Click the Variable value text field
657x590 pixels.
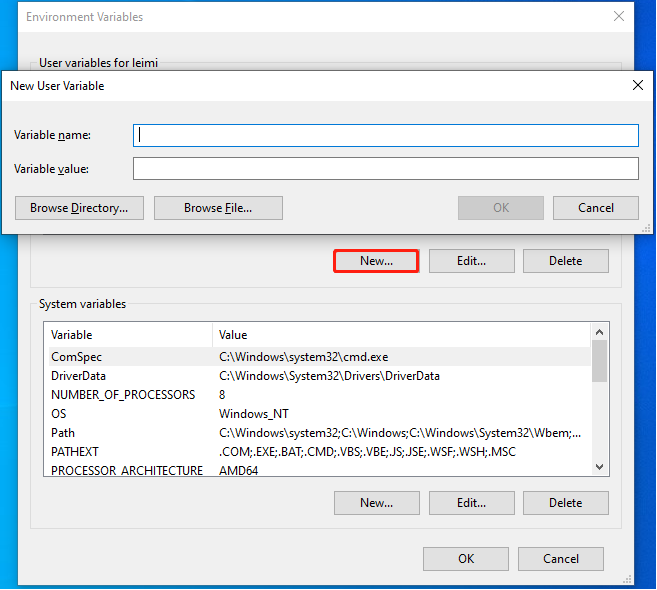[x=385, y=169]
